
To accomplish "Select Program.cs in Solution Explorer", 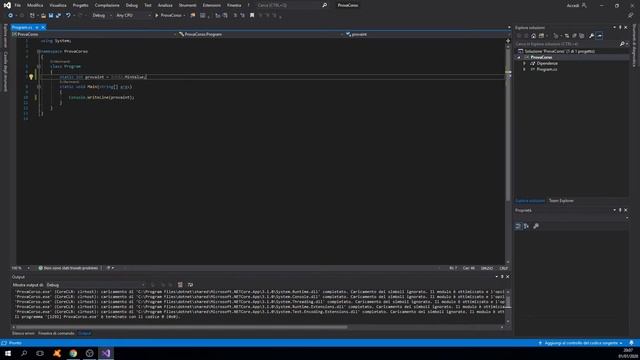I will coord(547,69).
